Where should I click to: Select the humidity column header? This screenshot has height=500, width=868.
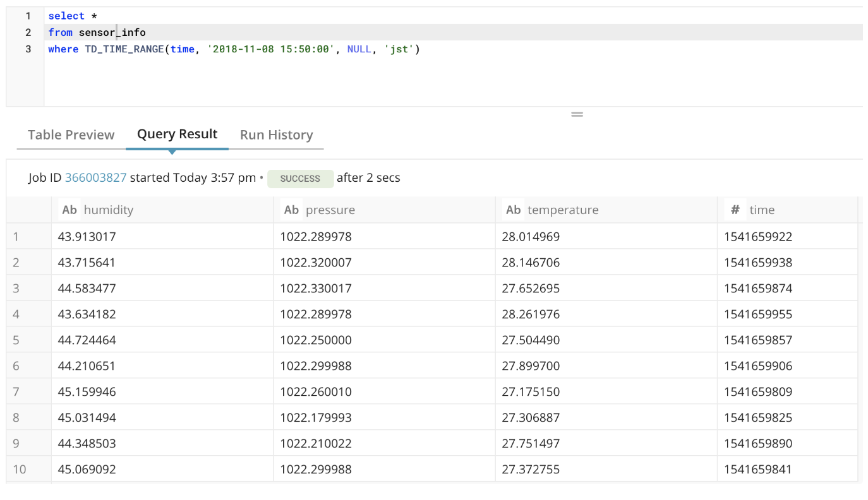pyautogui.click(x=108, y=210)
